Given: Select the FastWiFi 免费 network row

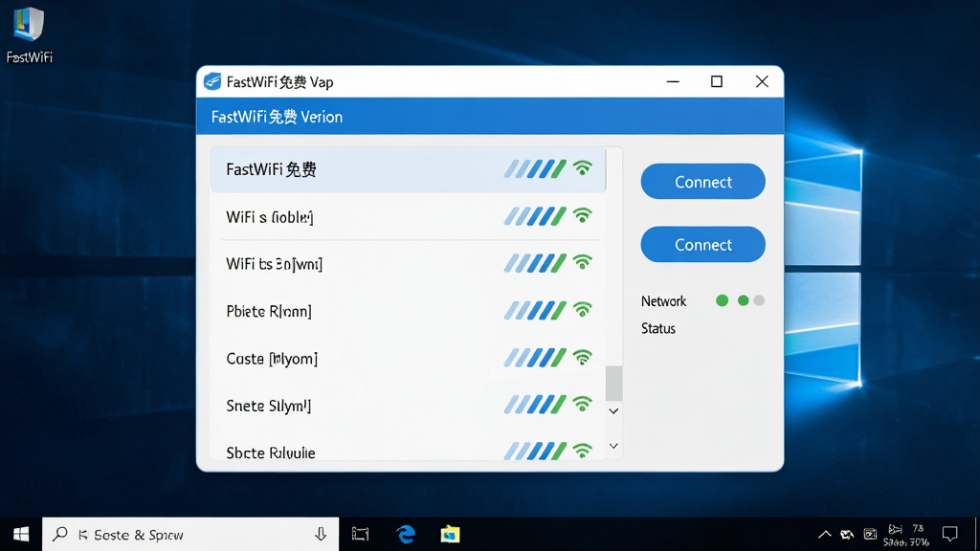Looking at the screenshot, I should click(x=408, y=169).
